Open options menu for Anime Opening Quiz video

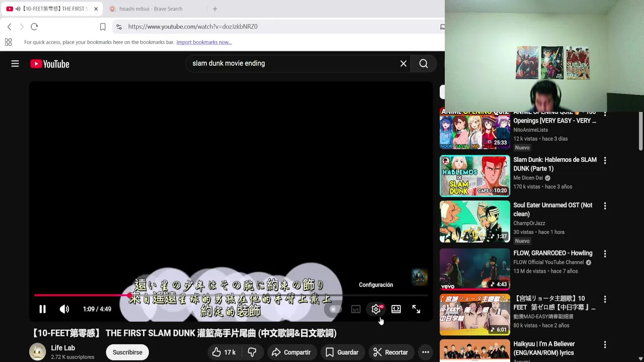point(605,115)
